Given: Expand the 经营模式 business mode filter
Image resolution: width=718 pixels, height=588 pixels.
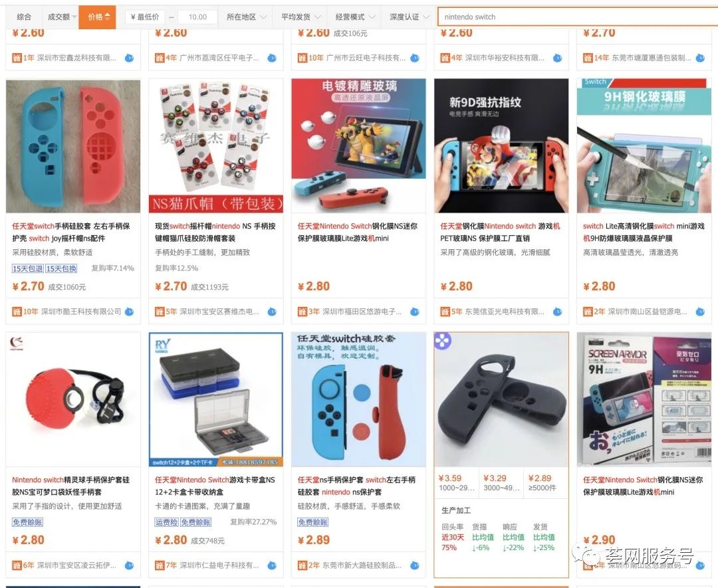Looking at the screenshot, I should point(354,17).
